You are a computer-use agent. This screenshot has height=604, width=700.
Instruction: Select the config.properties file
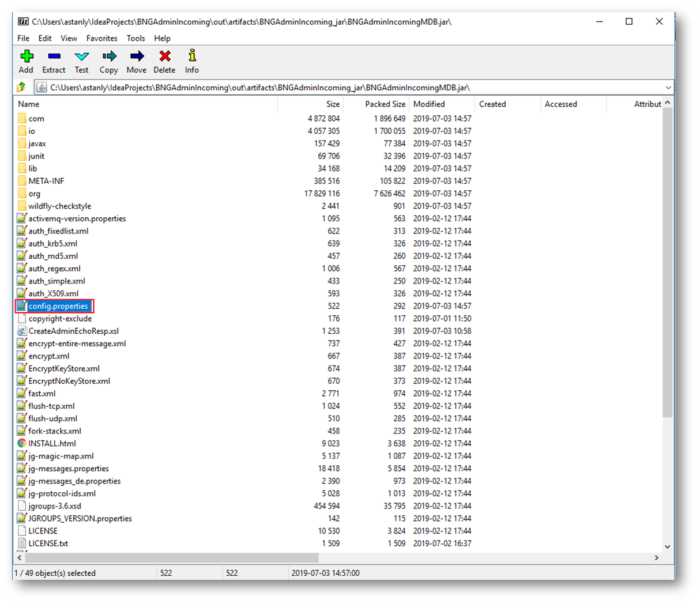point(58,306)
